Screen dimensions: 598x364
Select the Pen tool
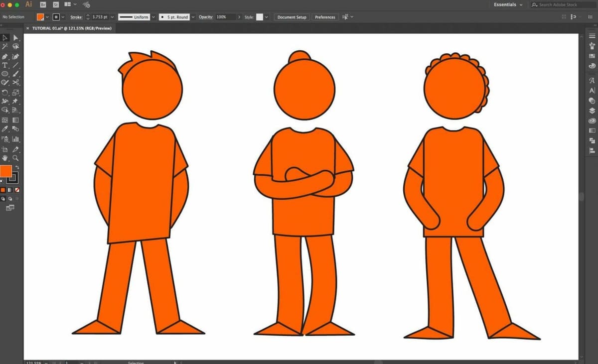5,56
